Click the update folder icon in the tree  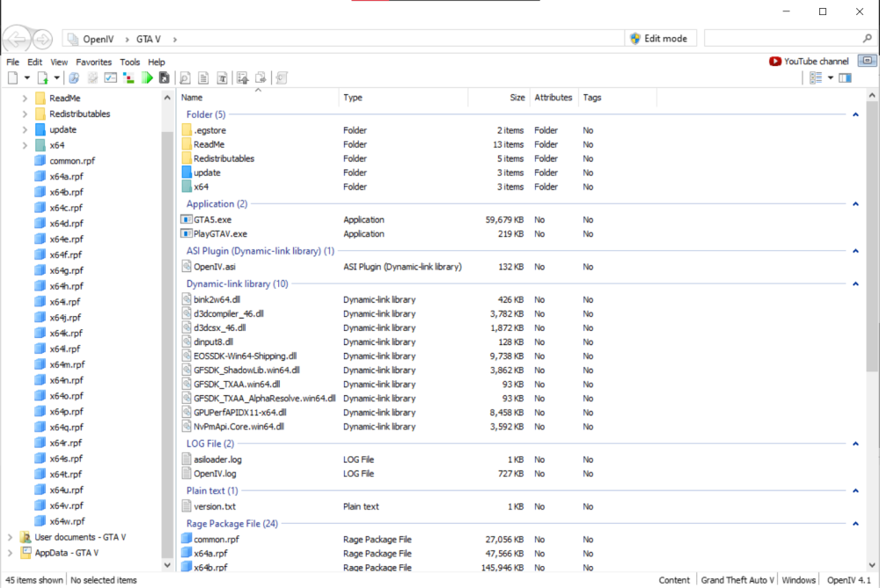[x=40, y=129]
